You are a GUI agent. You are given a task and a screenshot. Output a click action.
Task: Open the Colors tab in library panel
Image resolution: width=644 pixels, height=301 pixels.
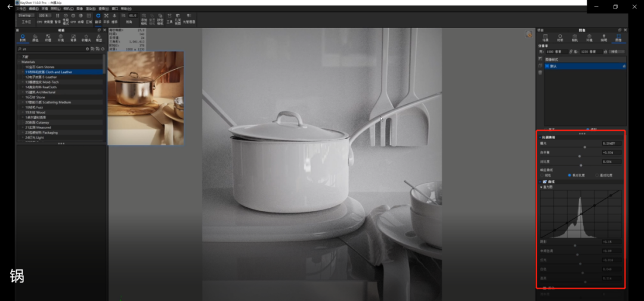pyautogui.click(x=36, y=38)
